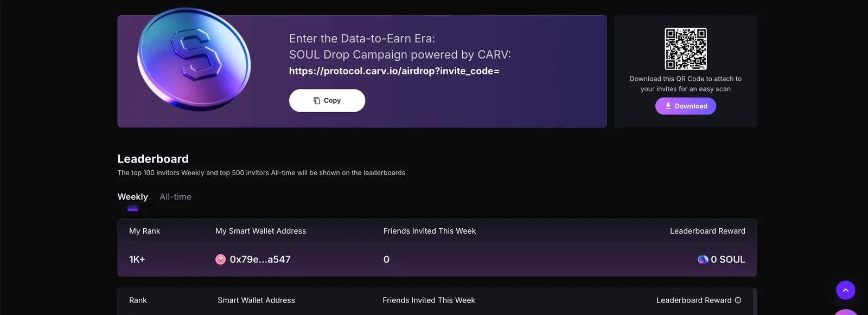Click the scroll-to-top arrow button
This screenshot has width=868, height=315.
coord(845,290)
